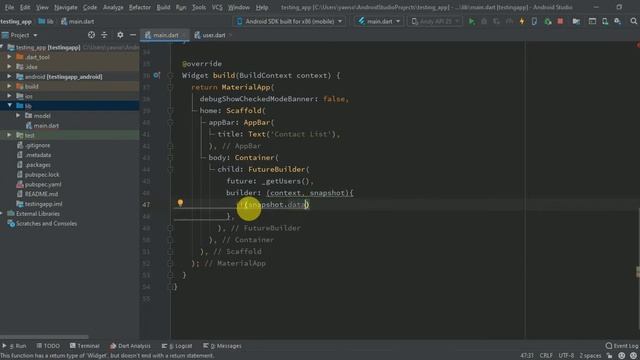Open the Event Log panel

[622, 346]
